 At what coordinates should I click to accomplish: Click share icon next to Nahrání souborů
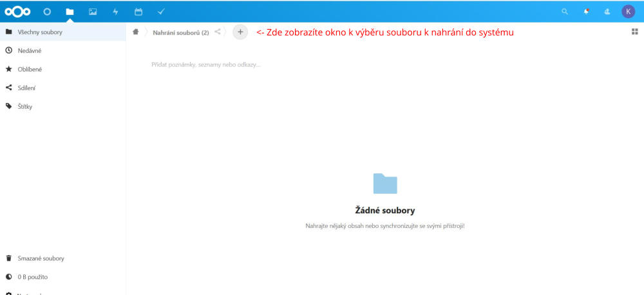coord(218,32)
